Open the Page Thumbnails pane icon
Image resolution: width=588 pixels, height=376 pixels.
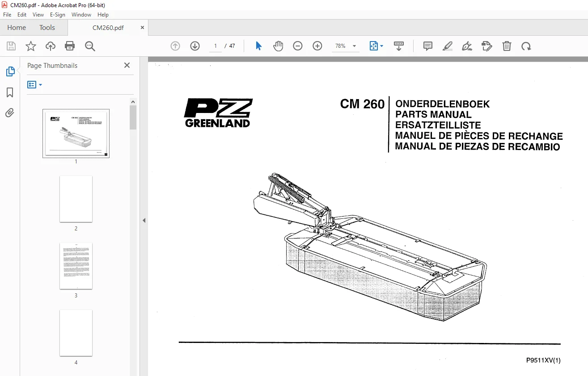click(x=10, y=71)
